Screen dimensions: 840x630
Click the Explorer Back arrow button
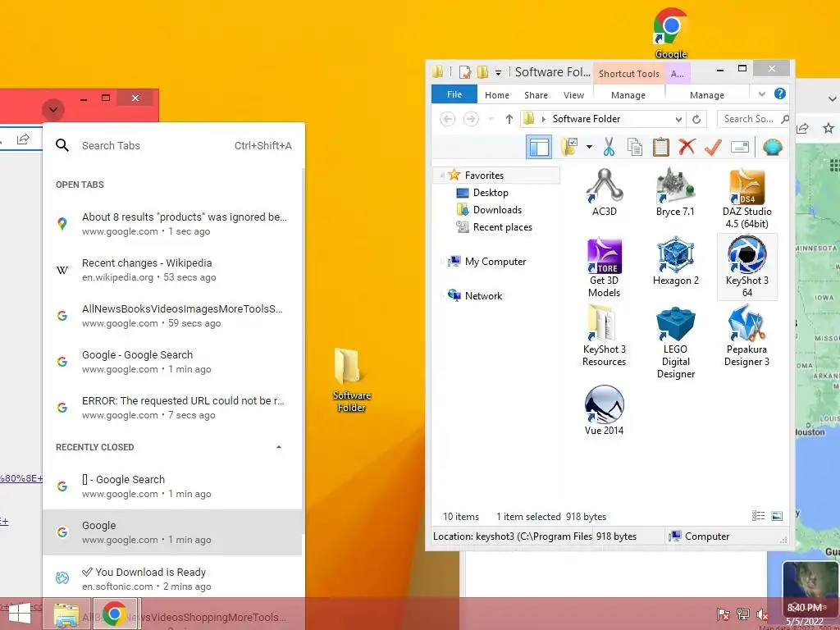[x=447, y=119]
